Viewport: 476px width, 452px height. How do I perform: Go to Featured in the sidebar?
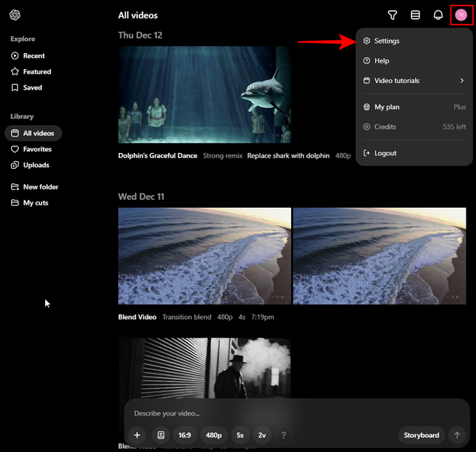click(x=36, y=71)
